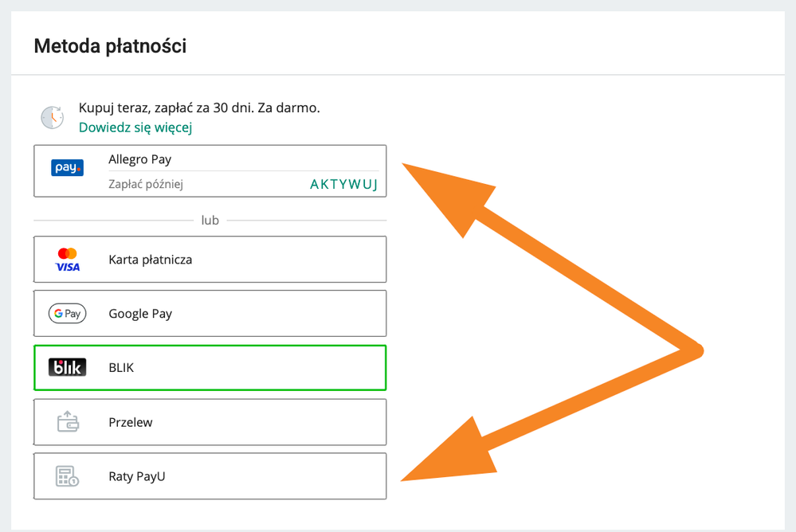The width and height of the screenshot is (796, 532).
Task: Select the BLIK payment option
Action: coord(210,367)
